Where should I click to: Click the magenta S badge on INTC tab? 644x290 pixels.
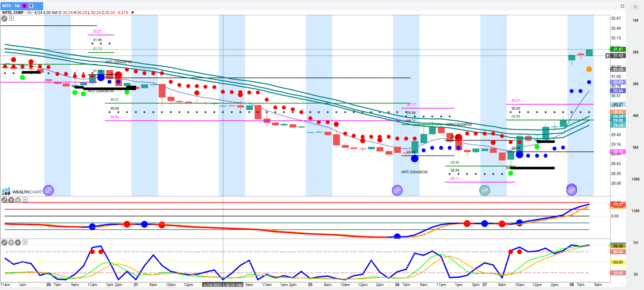pyautogui.click(x=25, y=6)
